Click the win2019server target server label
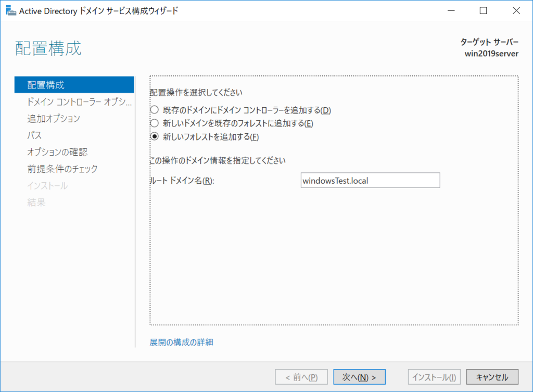 click(491, 53)
